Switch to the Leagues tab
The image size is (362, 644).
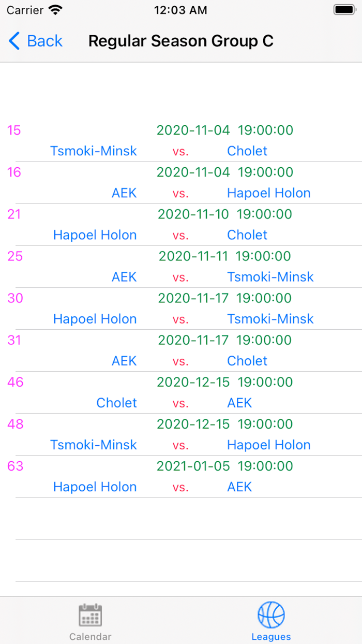coord(271,620)
